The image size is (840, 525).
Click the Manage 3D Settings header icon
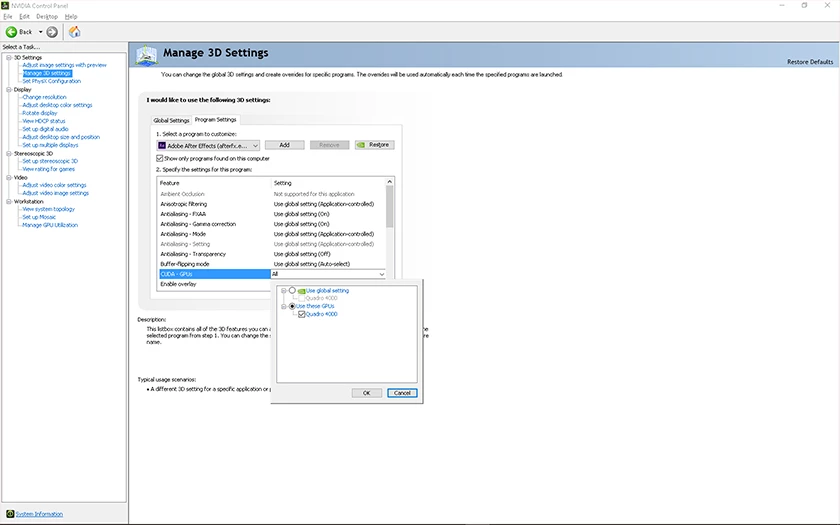146,55
